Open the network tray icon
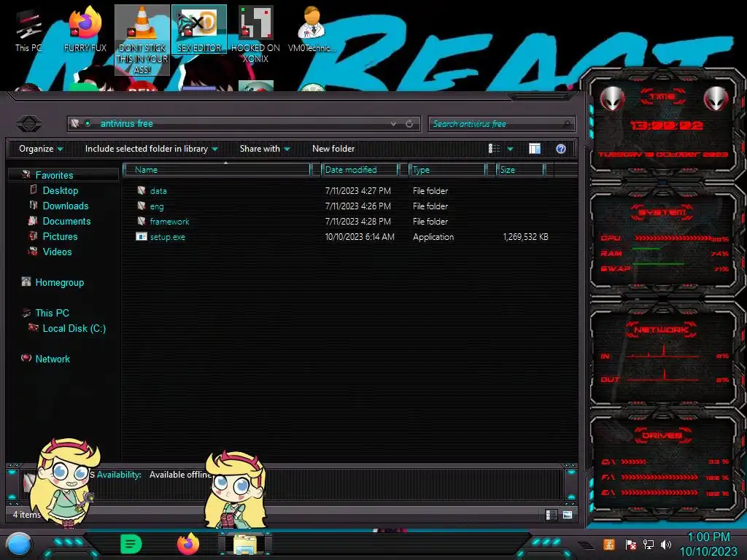 [x=648, y=544]
